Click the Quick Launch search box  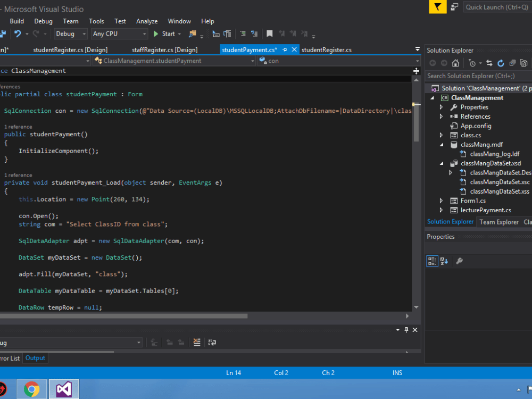(x=496, y=7)
